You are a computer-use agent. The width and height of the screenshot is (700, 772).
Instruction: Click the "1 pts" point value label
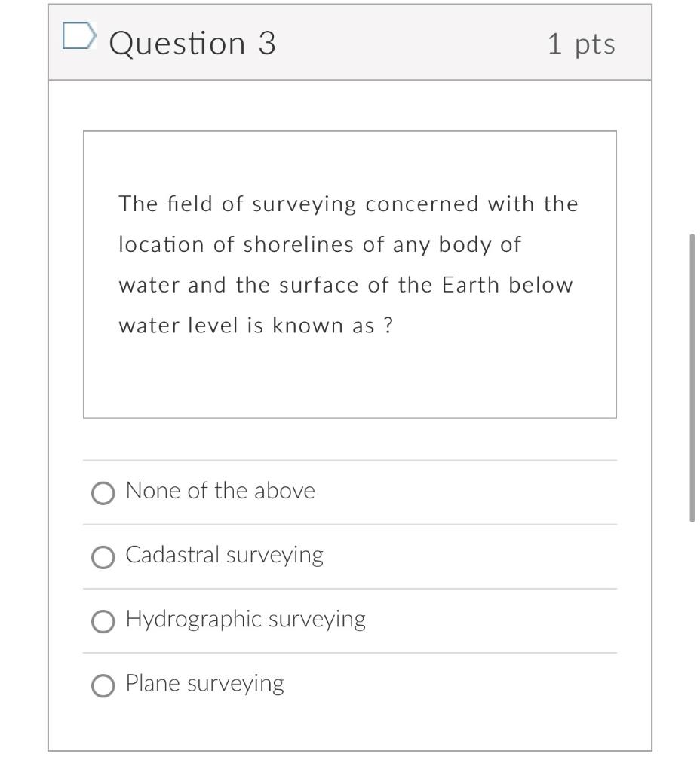[582, 43]
